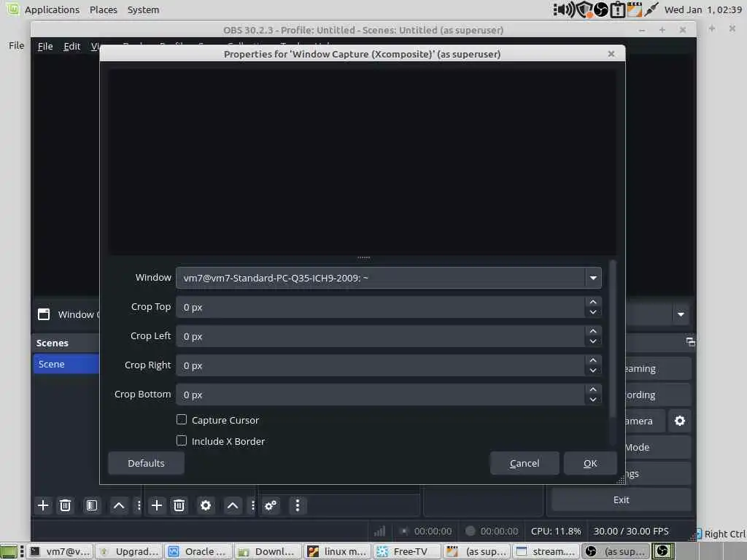Enable Capture Cursor checkbox

[182, 419]
